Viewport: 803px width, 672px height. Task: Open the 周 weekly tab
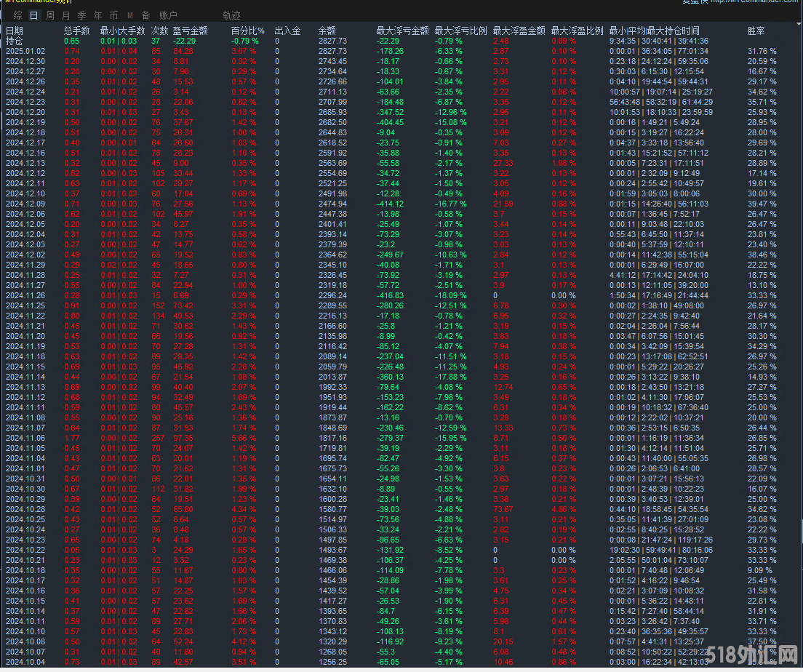pos(49,15)
